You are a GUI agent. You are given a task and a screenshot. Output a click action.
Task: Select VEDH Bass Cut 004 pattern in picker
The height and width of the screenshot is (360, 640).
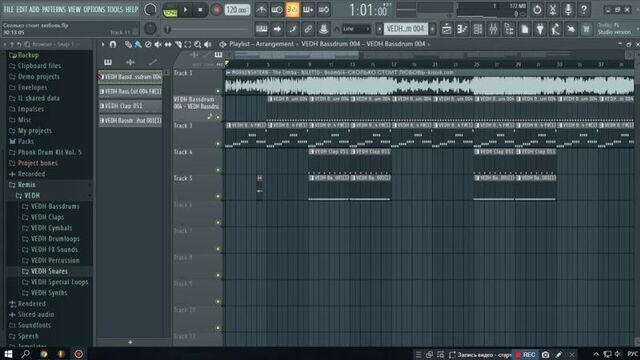tap(130, 91)
